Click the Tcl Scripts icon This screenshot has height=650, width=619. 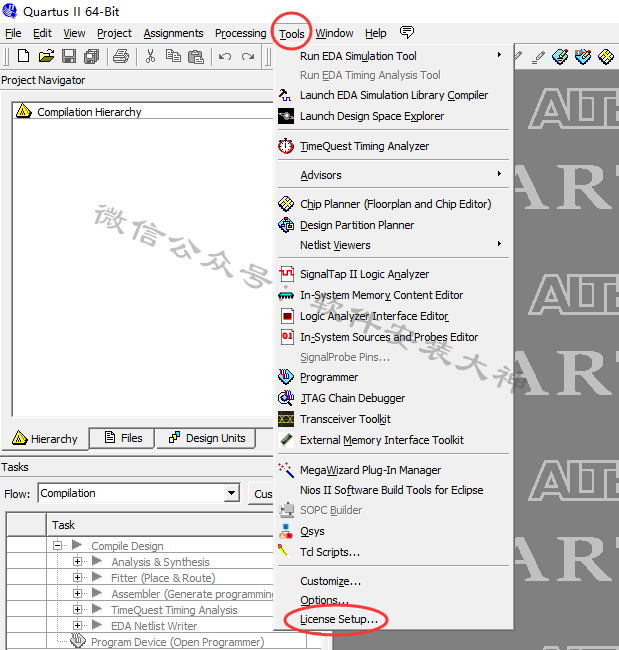(283, 551)
